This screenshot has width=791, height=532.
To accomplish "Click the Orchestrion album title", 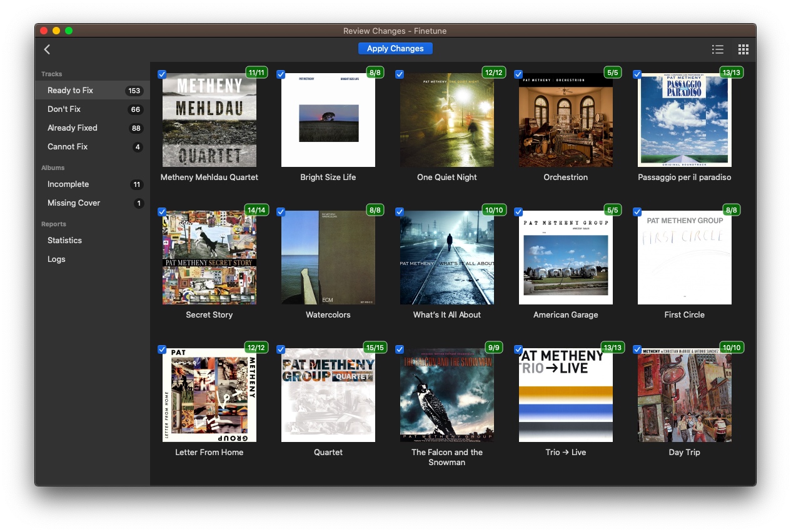I will click(x=566, y=177).
